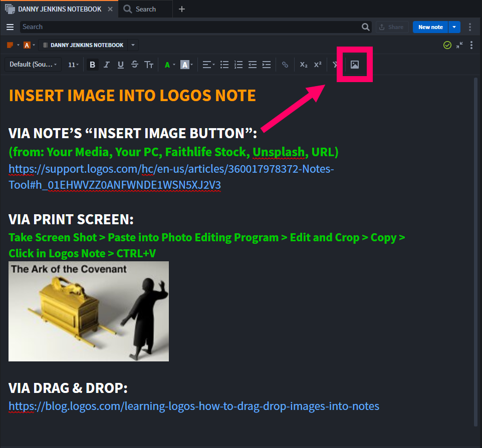This screenshot has width=482, height=448.
Task: Apply the green text color A
Action: point(167,65)
